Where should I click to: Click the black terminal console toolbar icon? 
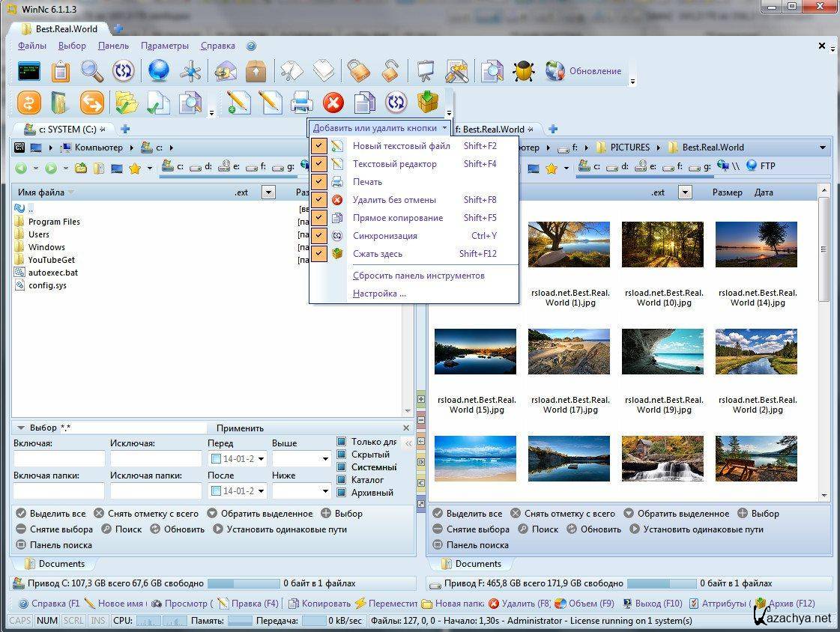click(x=28, y=71)
